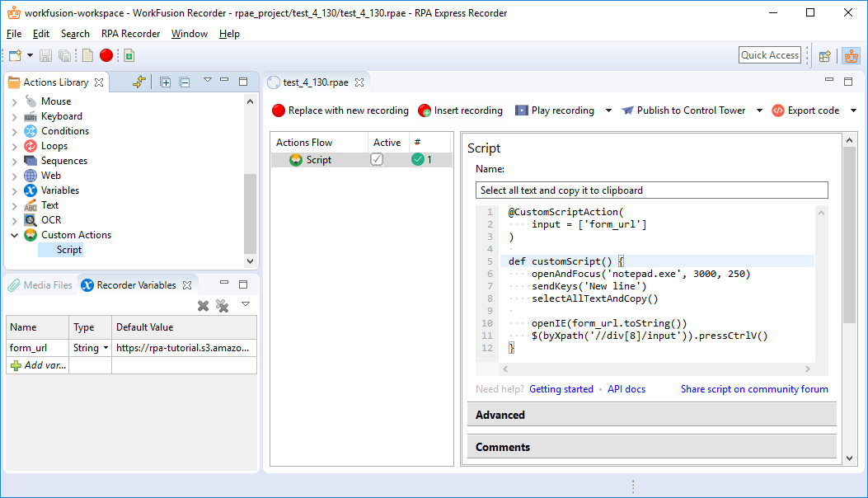Click the link with editor icon in Actions Library

click(x=139, y=82)
